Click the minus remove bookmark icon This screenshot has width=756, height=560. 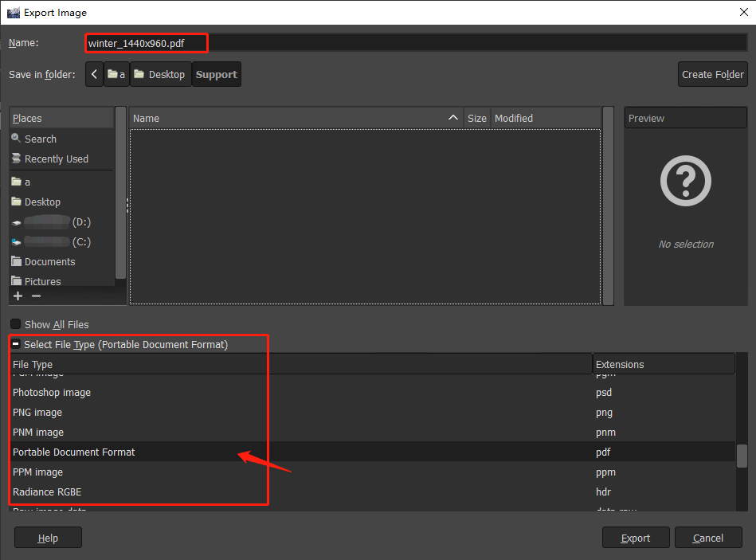[36, 296]
